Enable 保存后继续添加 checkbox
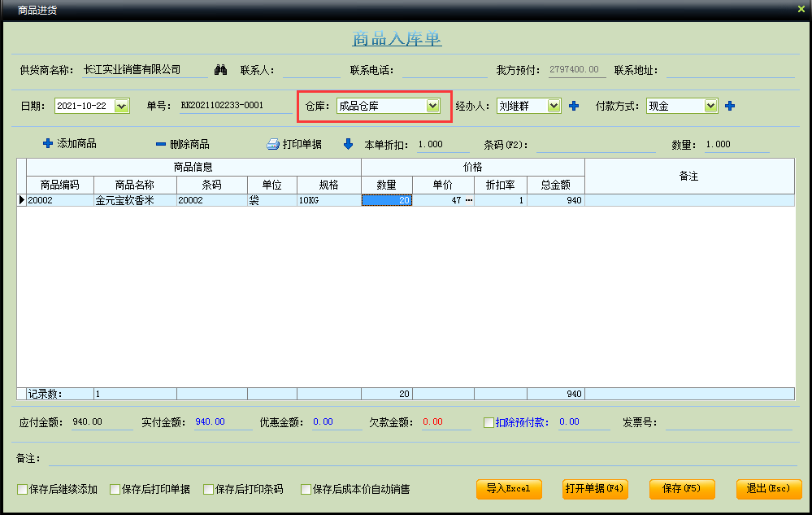The width and height of the screenshot is (812, 515). coord(22,489)
